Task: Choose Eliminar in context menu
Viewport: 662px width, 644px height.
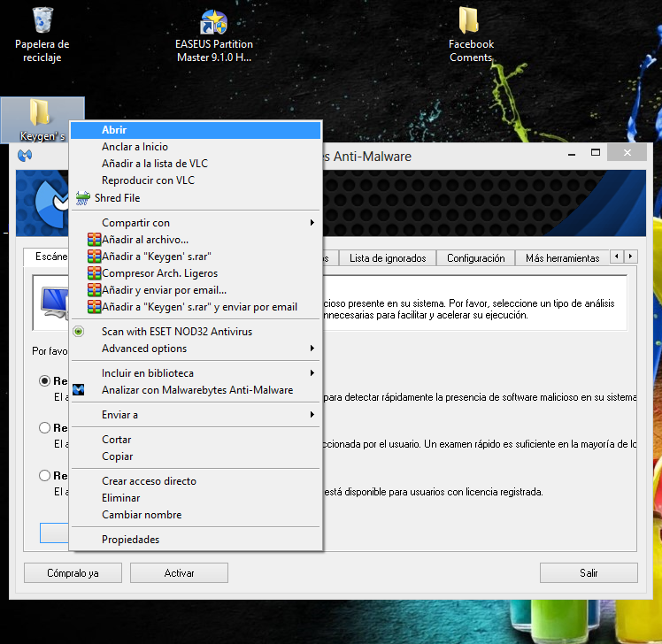Action: tap(196, 498)
